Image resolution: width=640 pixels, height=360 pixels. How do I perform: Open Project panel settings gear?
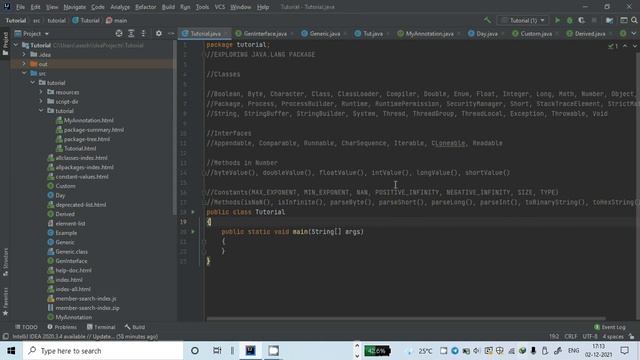pyautogui.click(x=159, y=33)
